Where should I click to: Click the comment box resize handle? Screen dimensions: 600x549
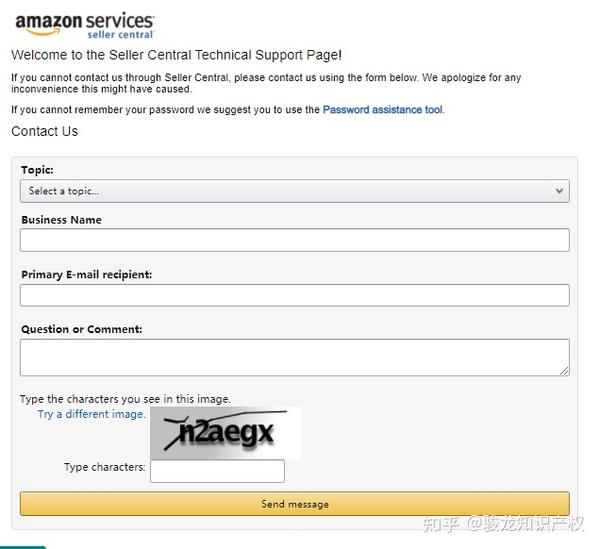(x=564, y=371)
